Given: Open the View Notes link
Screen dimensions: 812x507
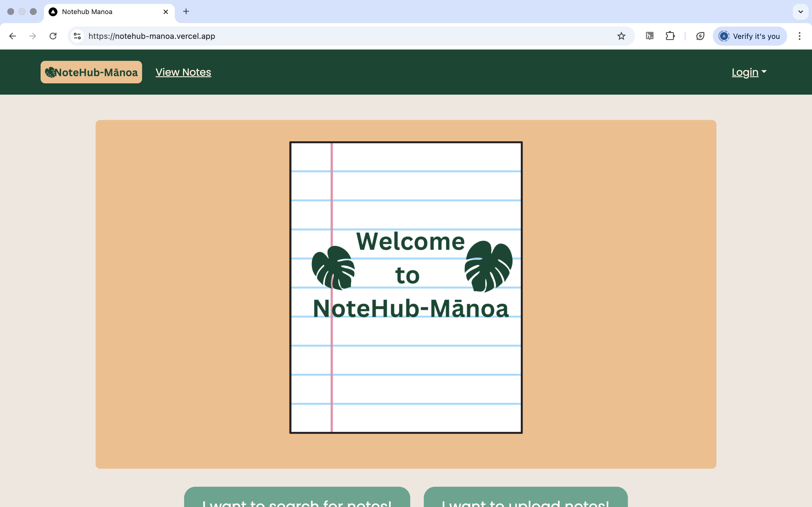Looking at the screenshot, I should click(x=183, y=72).
